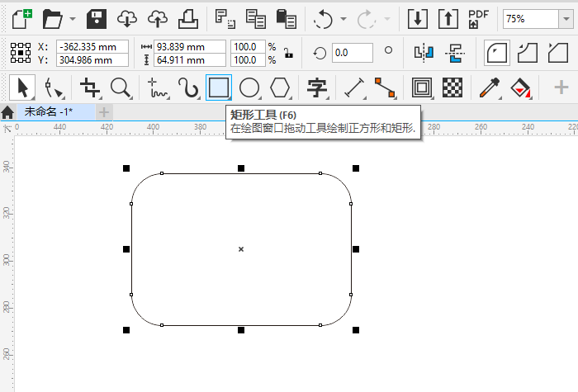Viewport: 578px width, 392px height.
Task: Select the Ellipse tool
Action: (249, 87)
